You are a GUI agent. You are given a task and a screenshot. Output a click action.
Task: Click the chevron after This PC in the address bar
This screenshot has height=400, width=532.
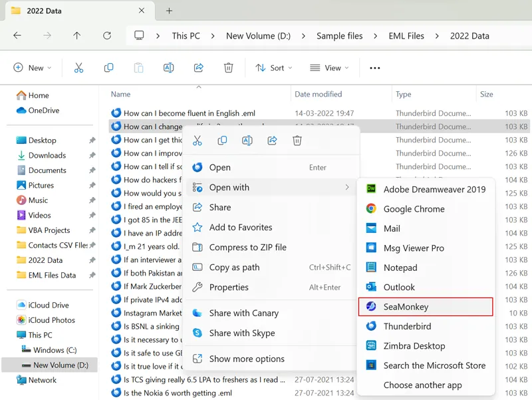[212, 36]
